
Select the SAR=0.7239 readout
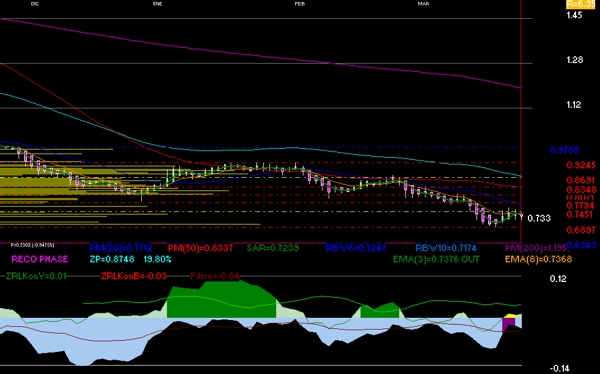(x=273, y=248)
